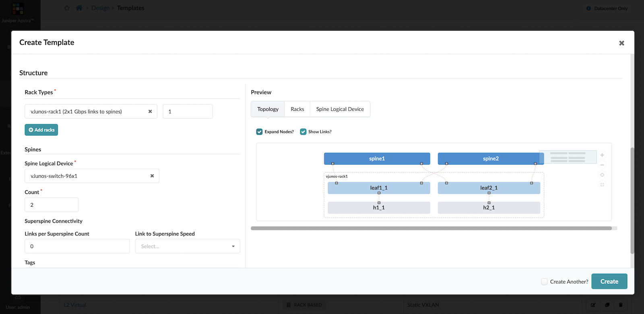Open the Spine Logical Device selector
This screenshot has height=314, width=644.
92,176
